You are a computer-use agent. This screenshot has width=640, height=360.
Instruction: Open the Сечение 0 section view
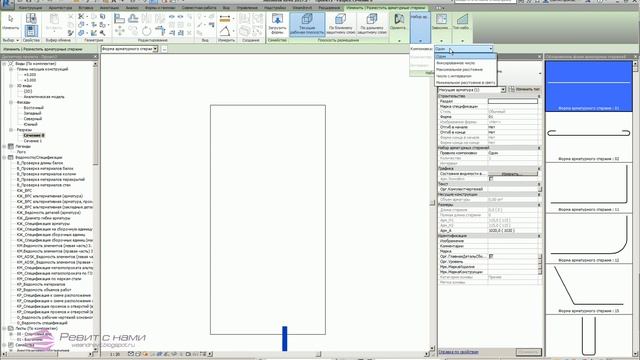coord(33,135)
